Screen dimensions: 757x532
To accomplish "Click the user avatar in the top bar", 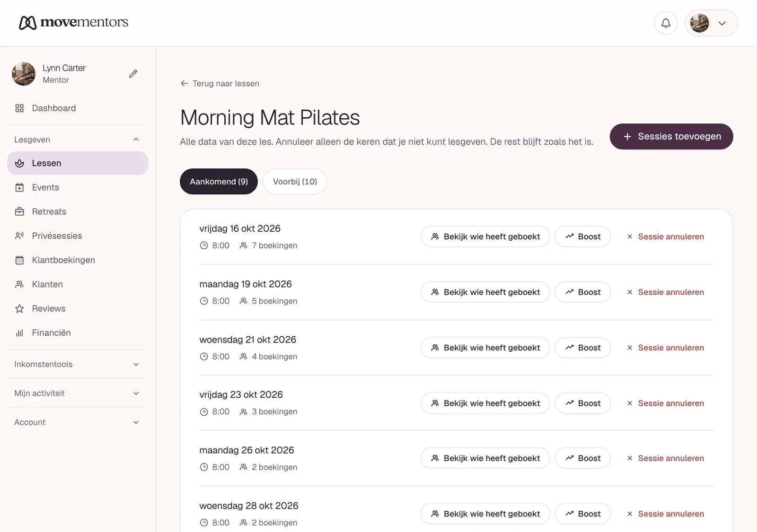I will coord(699,23).
